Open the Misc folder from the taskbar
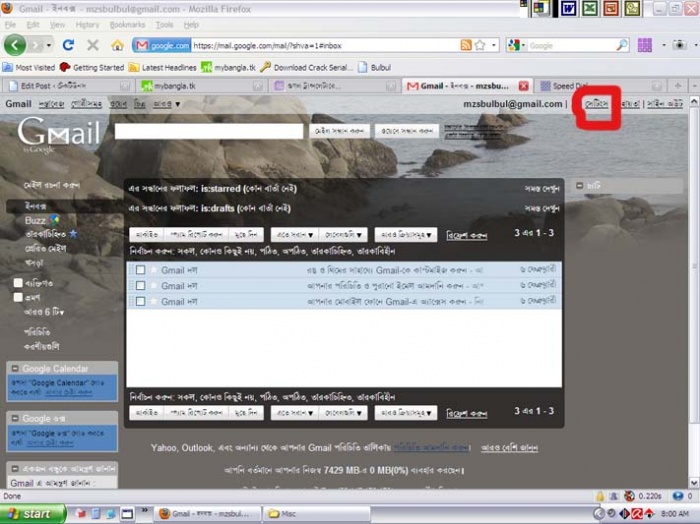 click(316, 514)
